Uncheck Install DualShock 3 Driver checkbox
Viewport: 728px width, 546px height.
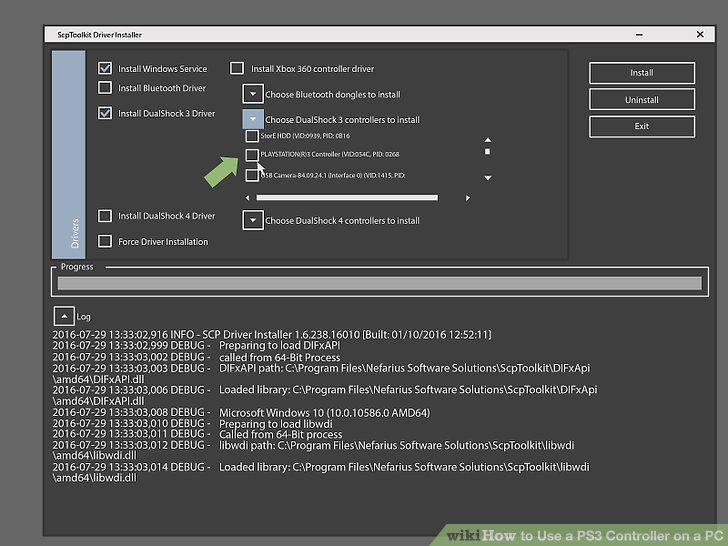[x=105, y=113]
